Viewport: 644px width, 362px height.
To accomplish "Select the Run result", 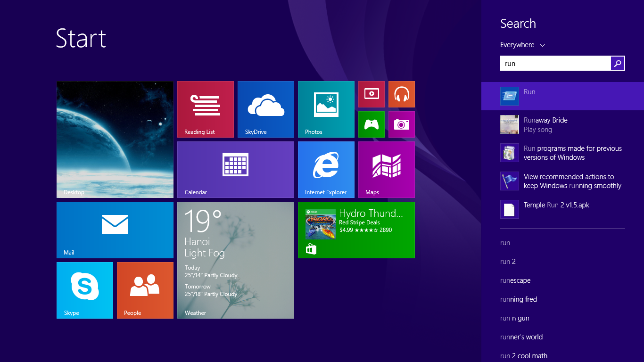I will [x=562, y=96].
